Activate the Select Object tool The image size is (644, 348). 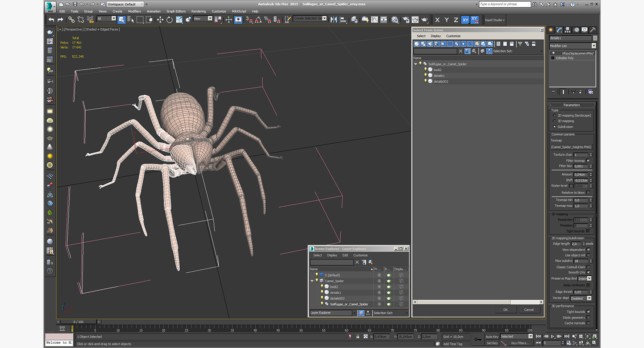tap(121, 20)
